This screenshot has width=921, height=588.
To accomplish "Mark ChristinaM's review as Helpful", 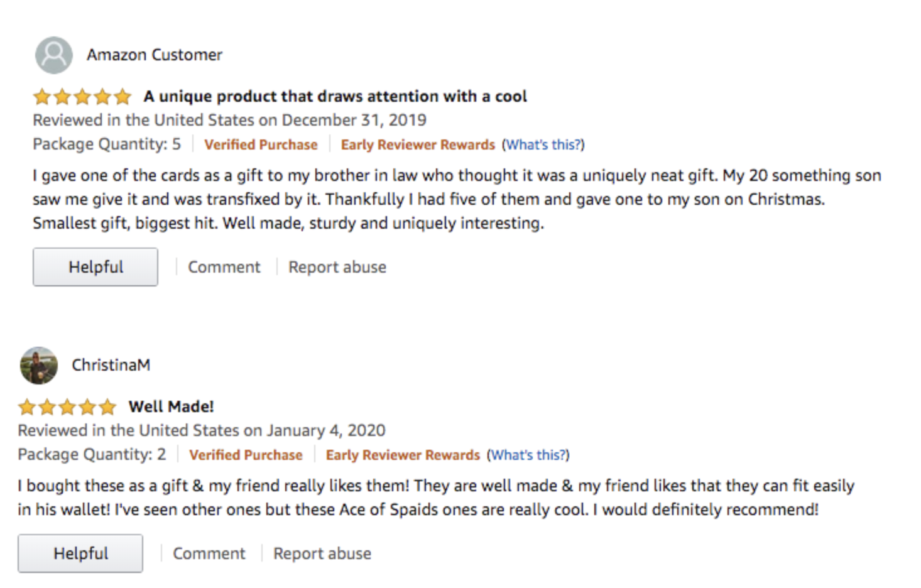I will [80, 553].
